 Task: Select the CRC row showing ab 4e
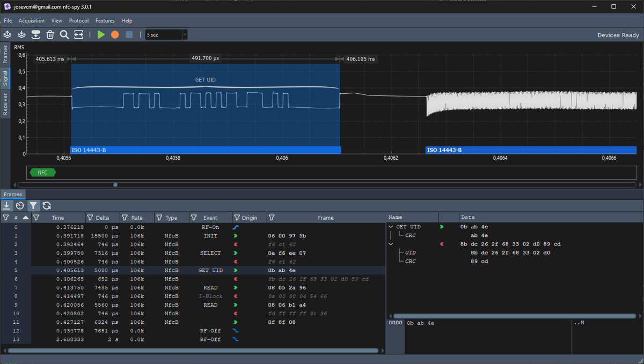tap(514, 235)
